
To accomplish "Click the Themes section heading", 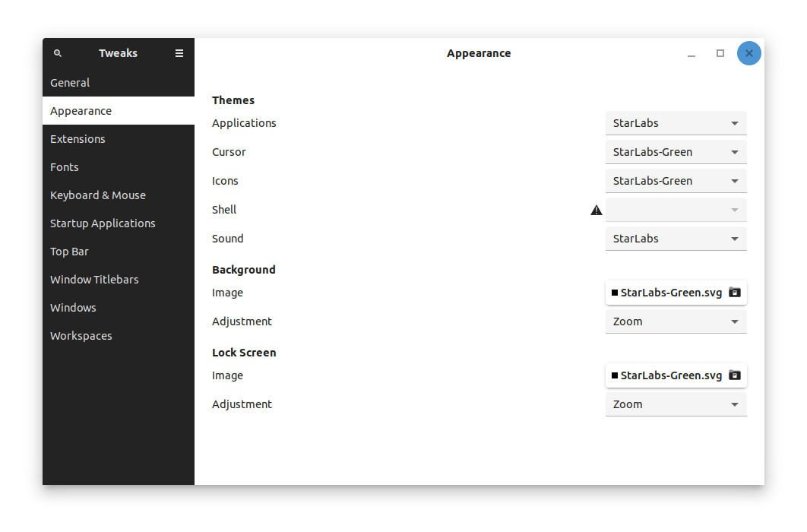I will pos(233,100).
